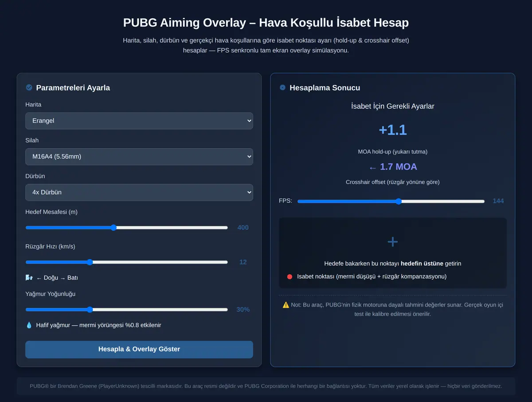Click the İsabet noktası legend text
Screen dimensions: 532x402
pyautogui.click(x=372, y=276)
